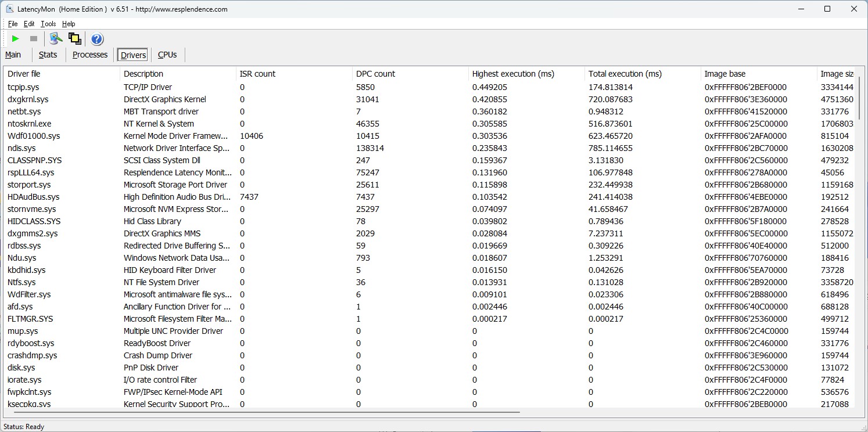Select the netbt.sys driver row
The width and height of the screenshot is (868, 432).
(429, 111)
